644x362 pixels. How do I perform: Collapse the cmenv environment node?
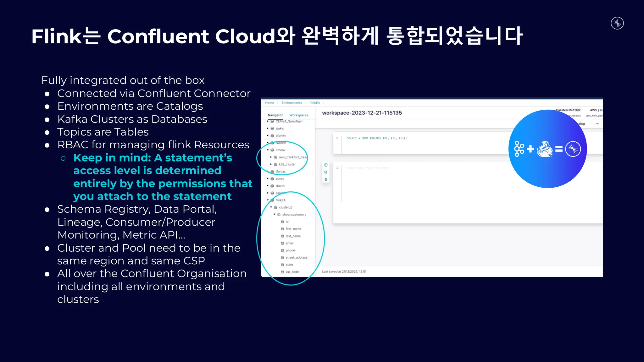pos(268,150)
